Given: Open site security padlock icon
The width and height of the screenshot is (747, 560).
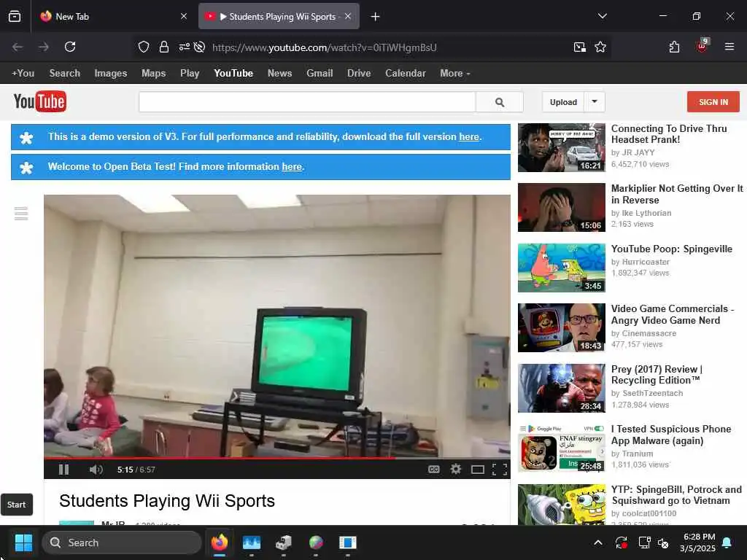Looking at the screenshot, I should pos(164,47).
